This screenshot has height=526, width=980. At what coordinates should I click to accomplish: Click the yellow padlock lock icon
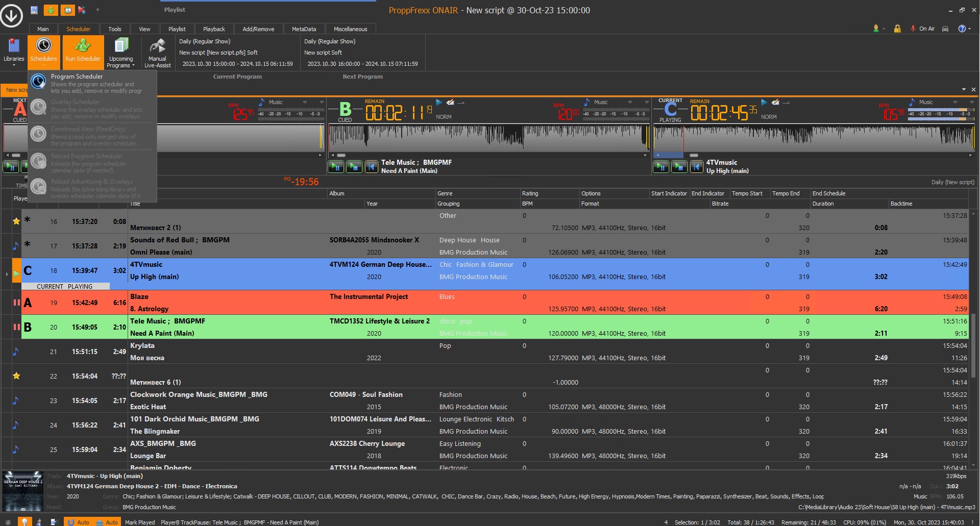tap(897, 29)
